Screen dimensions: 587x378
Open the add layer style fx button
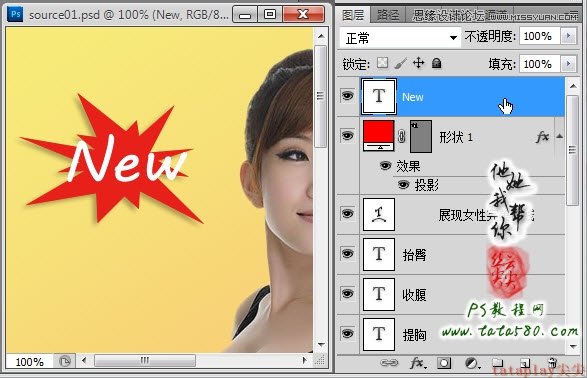coord(418,363)
